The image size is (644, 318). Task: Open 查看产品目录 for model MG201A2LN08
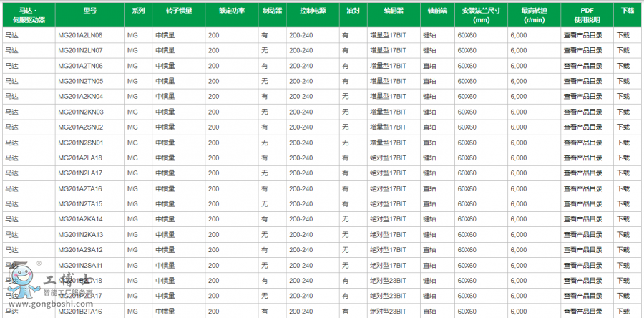tap(582, 35)
